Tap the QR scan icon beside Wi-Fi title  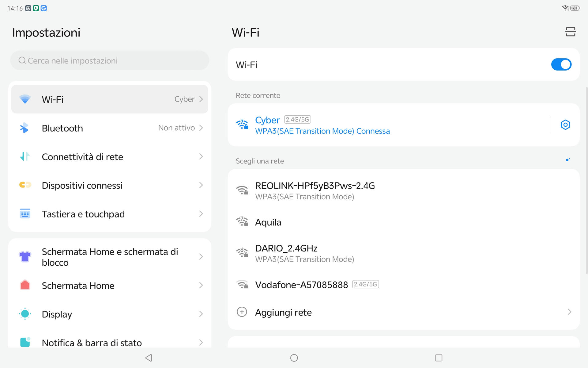click(570, 32)
